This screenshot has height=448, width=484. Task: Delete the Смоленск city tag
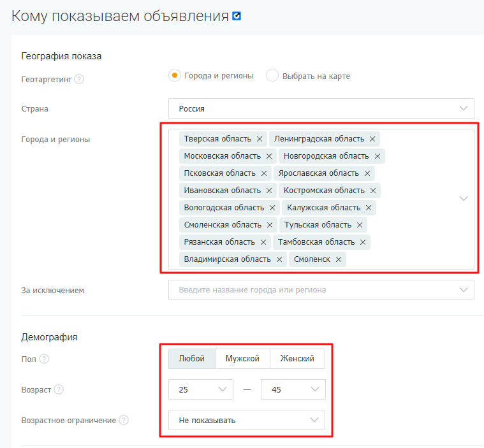pos(339,259)
